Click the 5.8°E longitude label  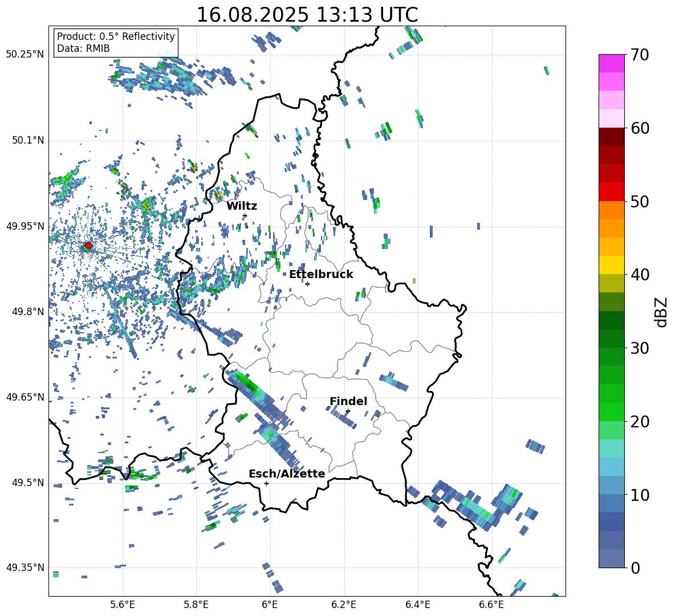click(196, 605)
